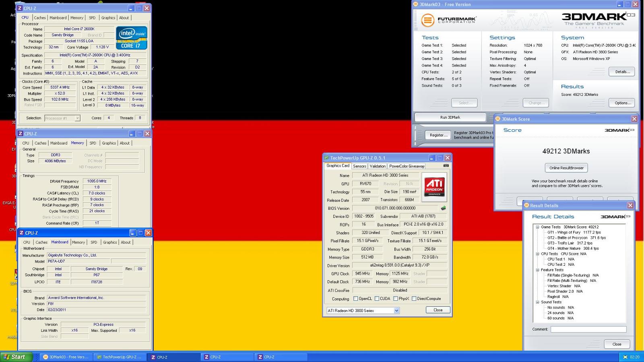Viewport: 644px width, 362px height.
Task: Open the SPD tab in CPU-Z Memory window
Action: click(x=93, y=143)
